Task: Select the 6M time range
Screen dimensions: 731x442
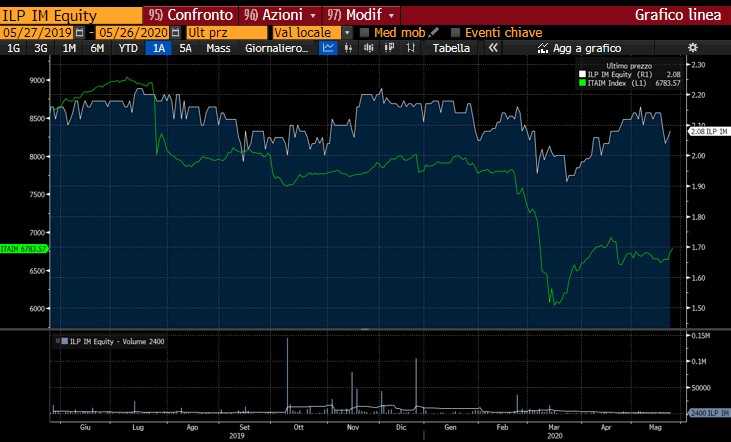Action: click(x=97, y=48)
